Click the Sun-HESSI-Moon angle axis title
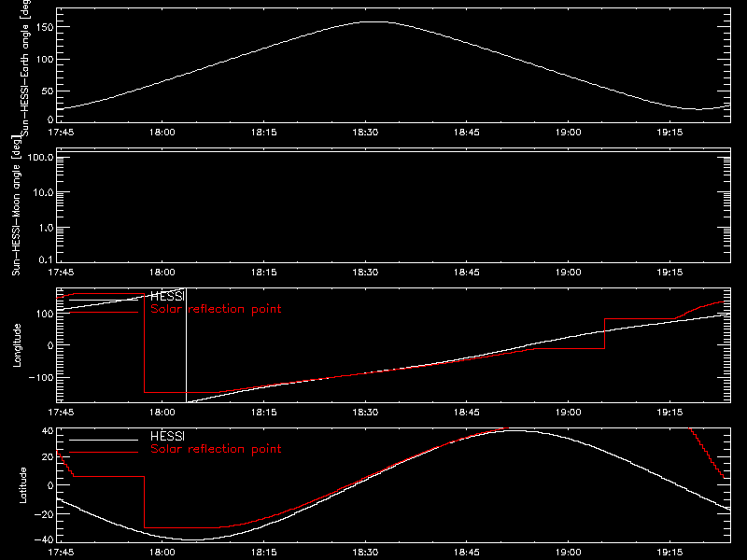The height and width of the screenshot is (560, 747). (x=16, y=205)
